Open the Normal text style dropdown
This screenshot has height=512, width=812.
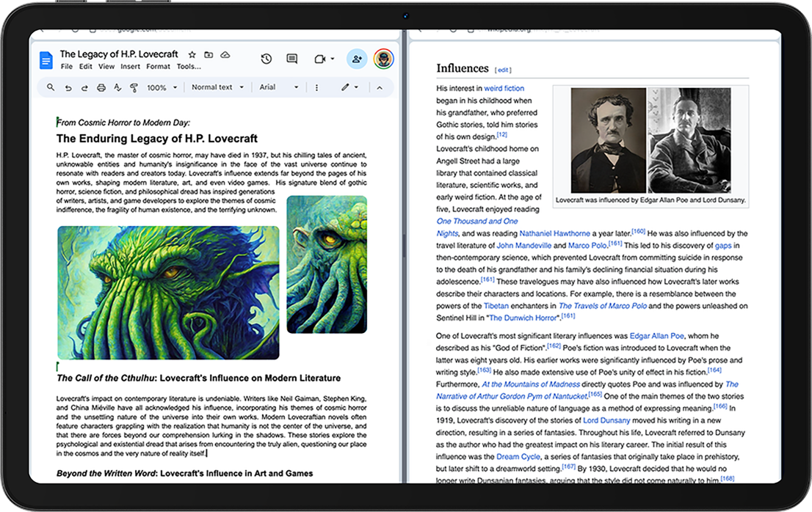tap(217, 87)
